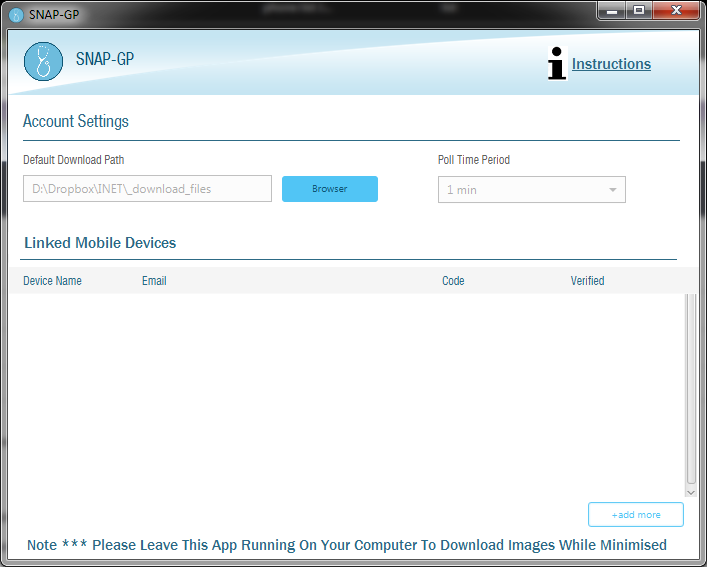Click the Verified column header

tap(587, 281)
